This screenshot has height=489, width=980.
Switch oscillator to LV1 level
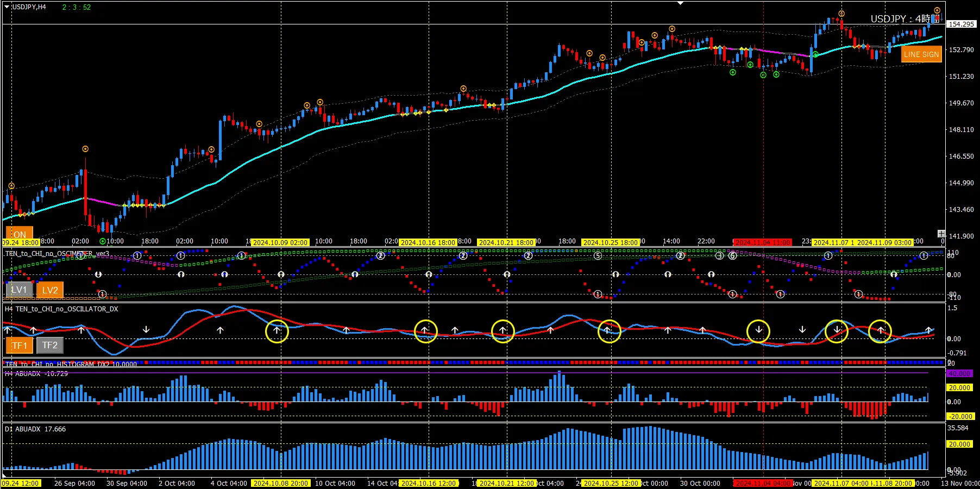point(19,290)
